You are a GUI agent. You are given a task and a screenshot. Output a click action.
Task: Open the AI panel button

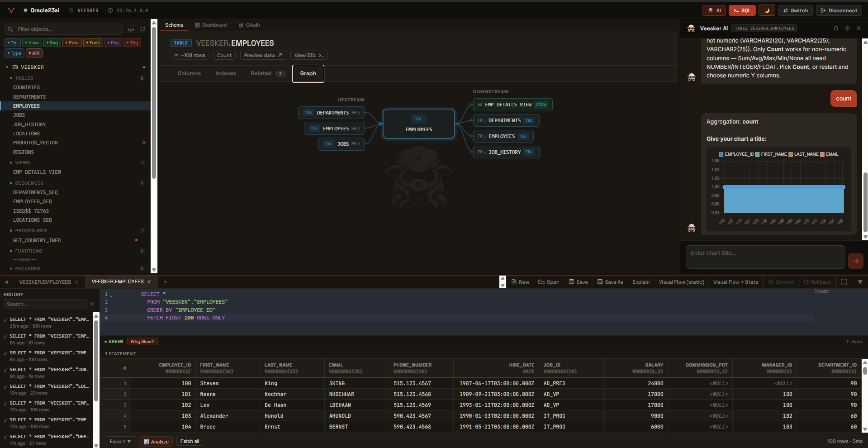(x=714, y=10)
